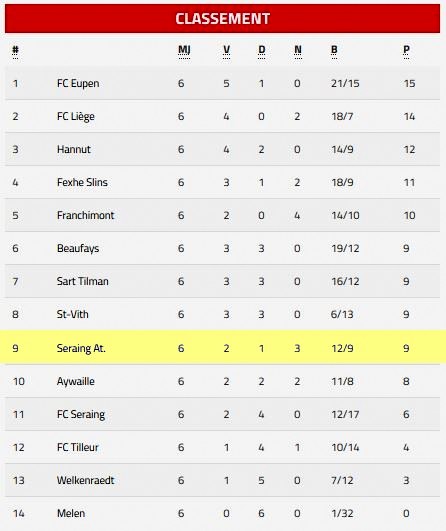This screenshot has height=531, width=446.
Task: Click the D column header abbreviation
Action: [261, 50]
